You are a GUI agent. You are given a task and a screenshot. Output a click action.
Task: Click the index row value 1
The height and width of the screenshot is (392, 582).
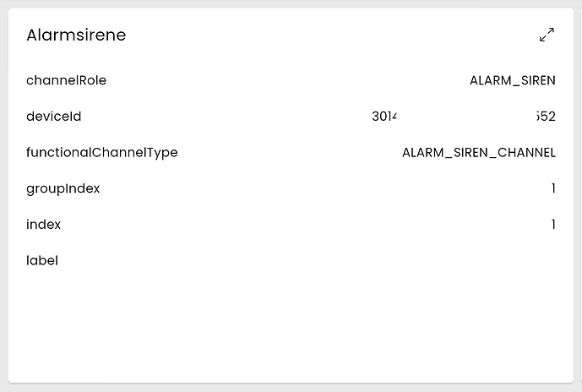(x=553, y=225)
